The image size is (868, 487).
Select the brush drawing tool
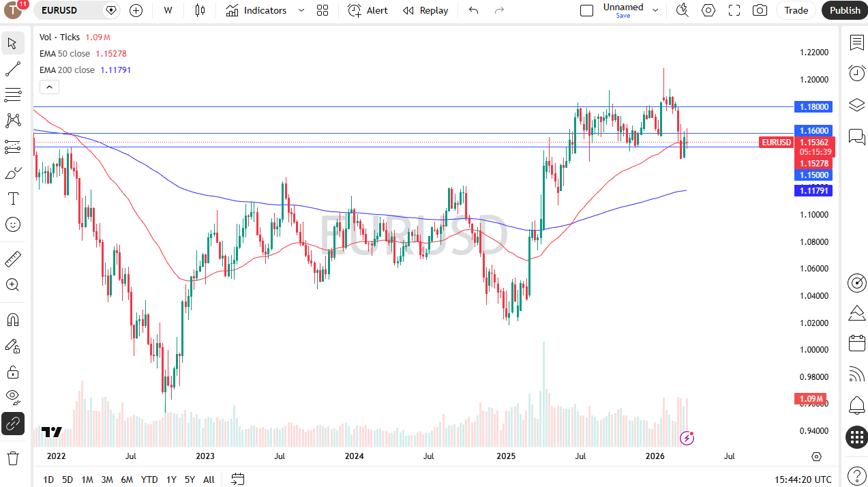(12, 173)
